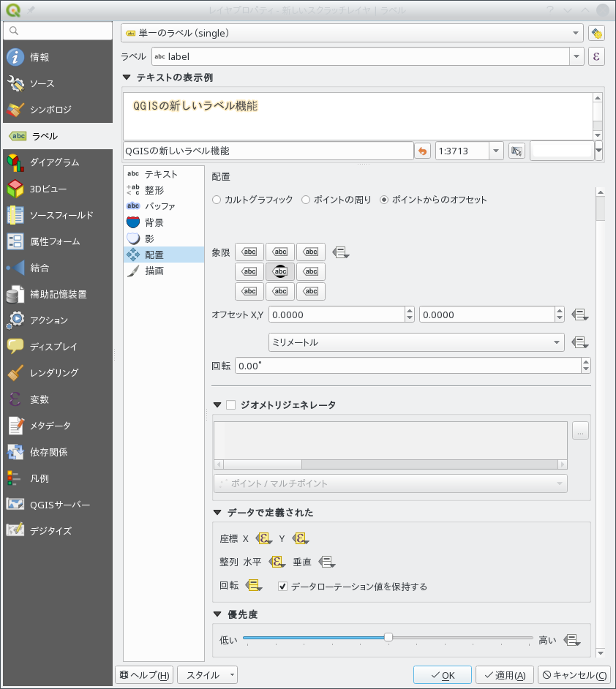The image size is (616, 689).
Task: Open the 情報 (Information) page
Action: [58, 57]
